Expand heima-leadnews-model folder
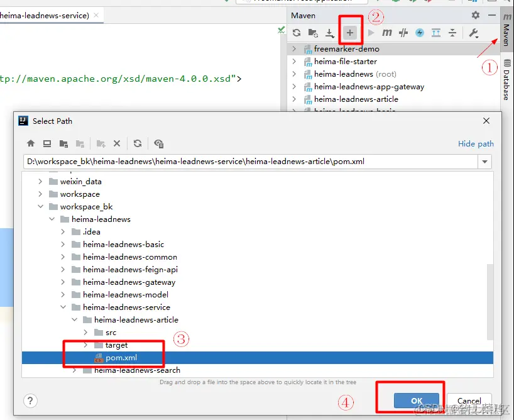 63,295
